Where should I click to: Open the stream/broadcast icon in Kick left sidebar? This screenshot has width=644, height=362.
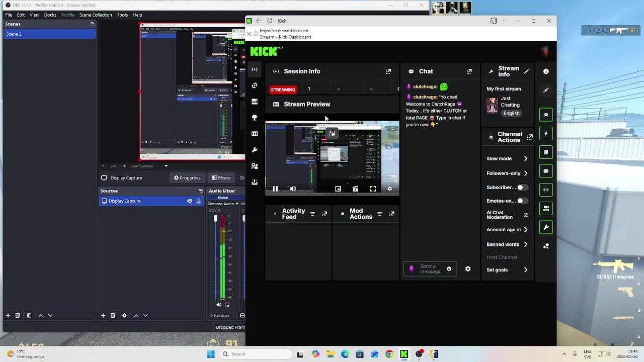coord(255,69)
